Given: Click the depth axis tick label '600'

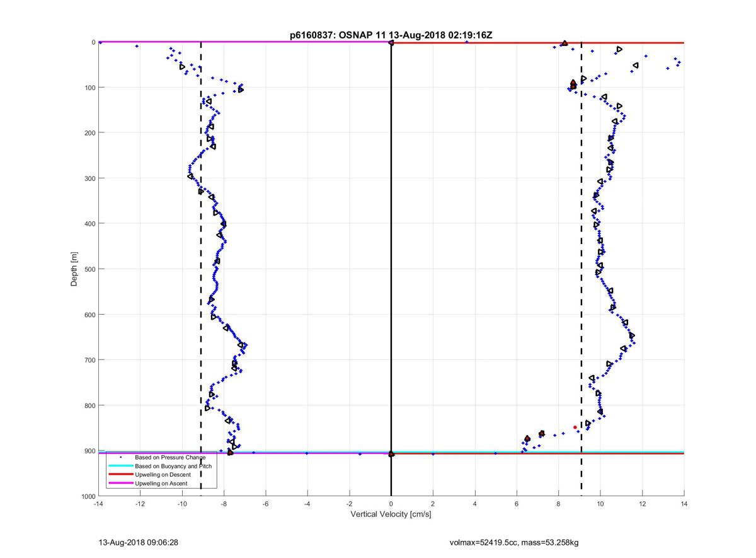Looking at the screenshot, I should coord(89,315).
